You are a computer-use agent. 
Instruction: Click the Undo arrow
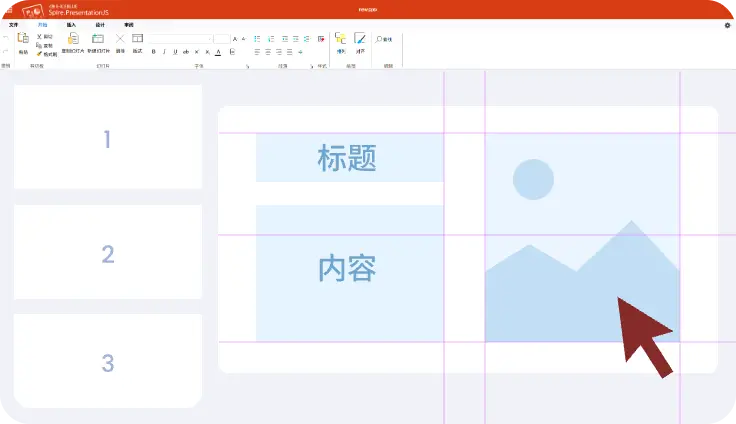pyautogui.click(x=6, y=38)
